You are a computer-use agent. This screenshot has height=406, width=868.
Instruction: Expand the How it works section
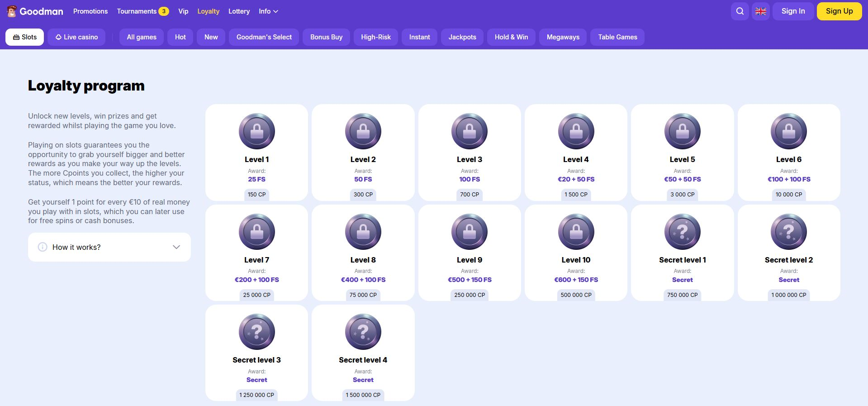109,247
